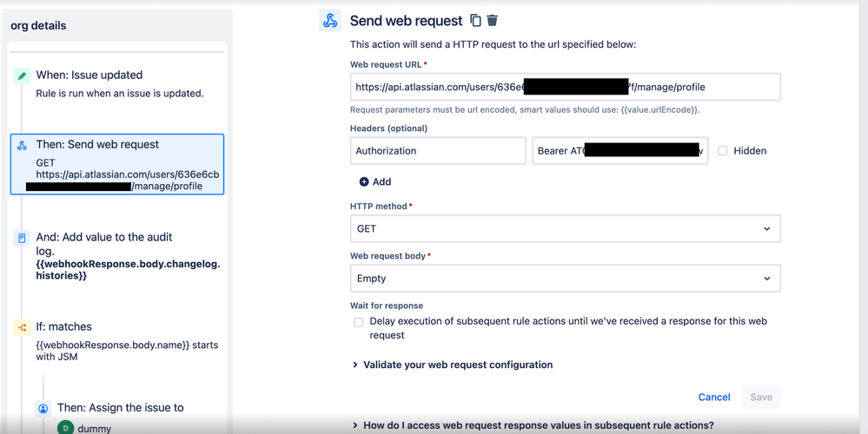The image size is (868, 434).
Task: Click the duplicate action copy icon
Action: [475, 21]
